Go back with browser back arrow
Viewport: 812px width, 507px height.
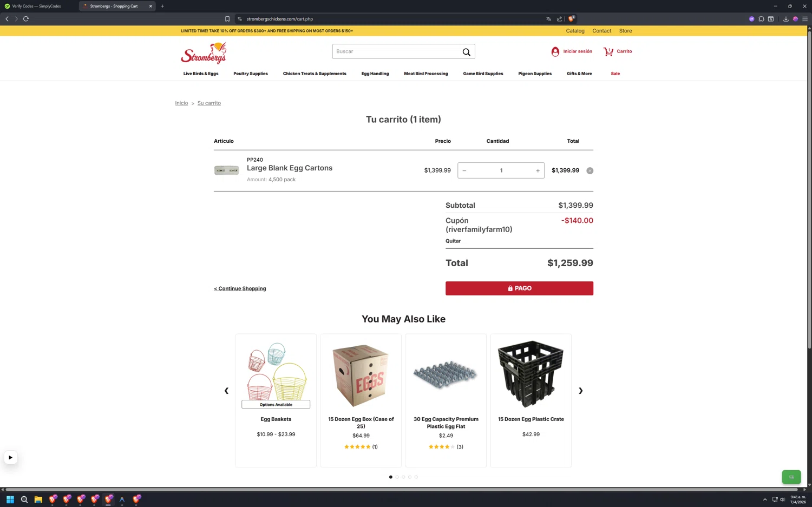click(7, 19)
